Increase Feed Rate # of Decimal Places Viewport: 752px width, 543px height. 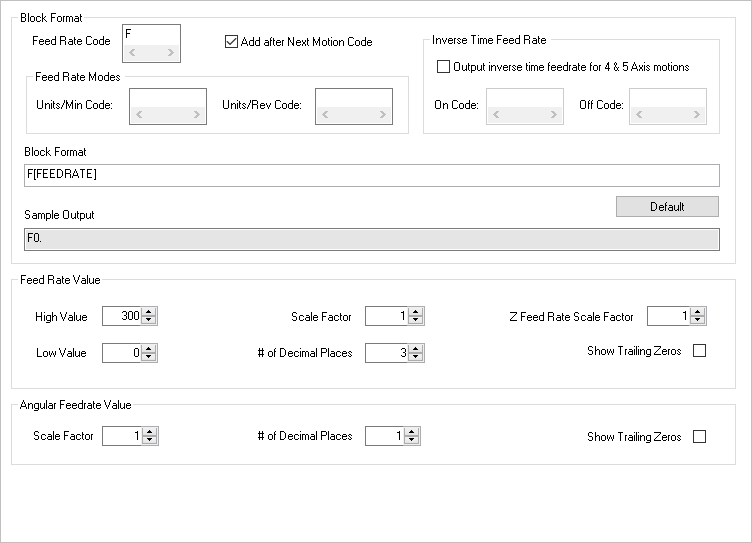[x=415, y=349]
